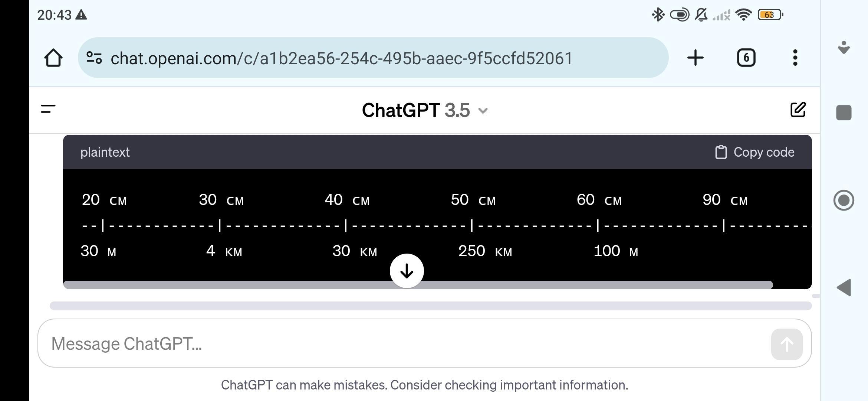Start a new chat with compose icon
Viewport: 868px width, 401px height.
798,110
